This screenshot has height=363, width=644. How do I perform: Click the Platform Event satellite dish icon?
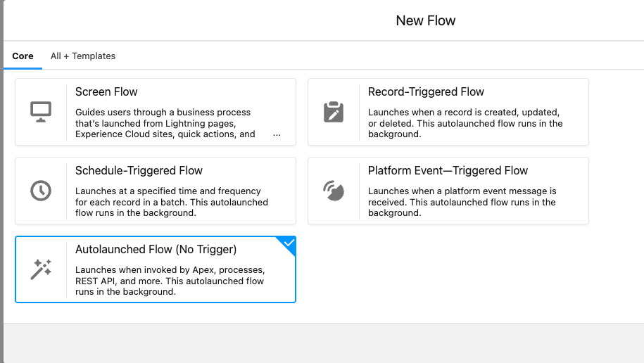(334, 191)
